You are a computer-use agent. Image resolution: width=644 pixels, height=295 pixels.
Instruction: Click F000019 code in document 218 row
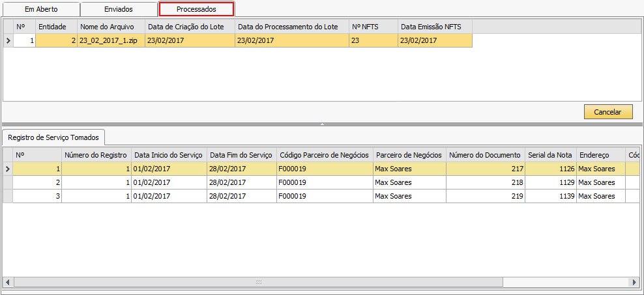325,182
